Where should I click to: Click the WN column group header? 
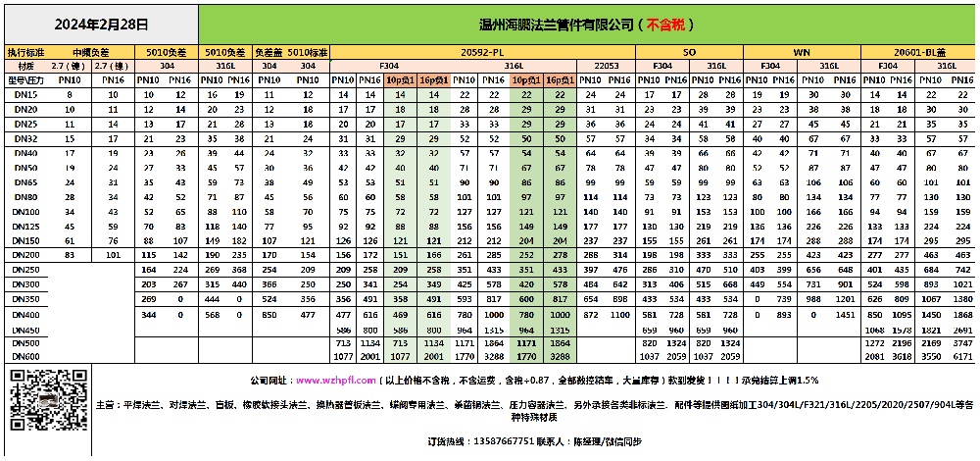tap(801, 50)
